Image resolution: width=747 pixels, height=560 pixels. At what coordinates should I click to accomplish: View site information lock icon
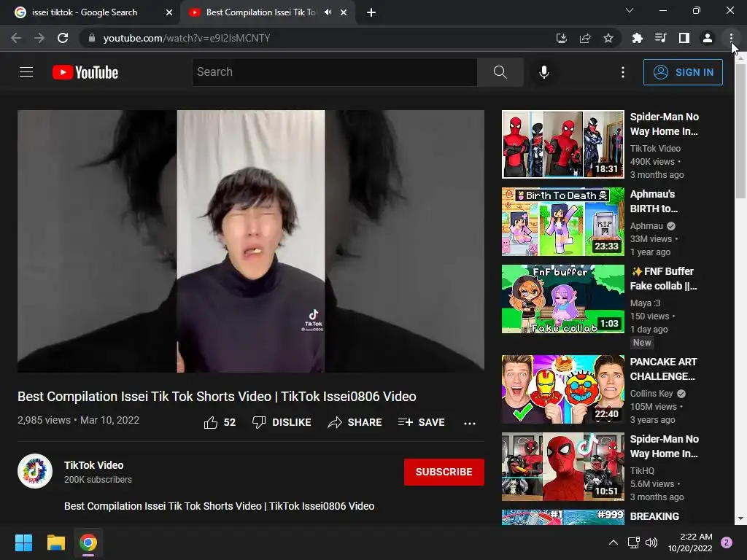point(92,38)
